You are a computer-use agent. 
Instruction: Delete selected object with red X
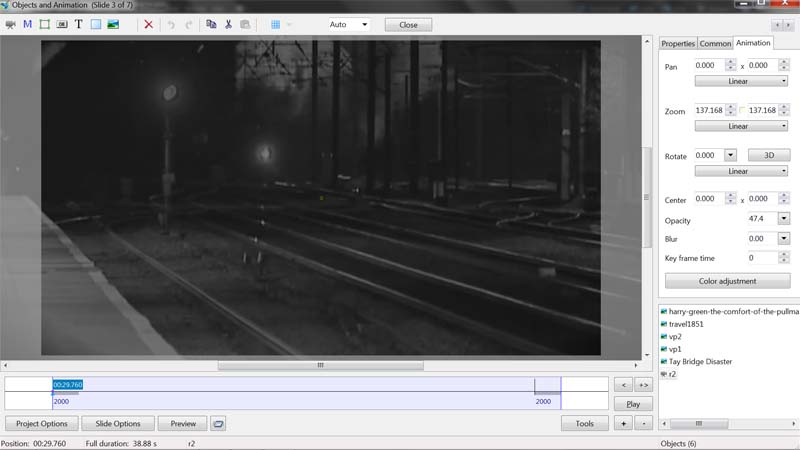[x=149, y=24]
